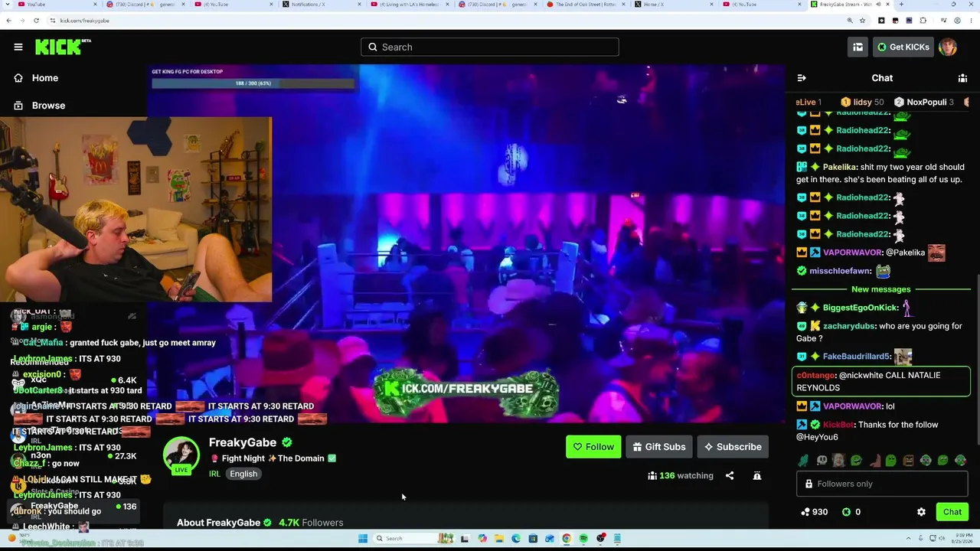Click BiggestEgoOnKick username in chat
The image size is (980, 551).
tap(860, 308)
